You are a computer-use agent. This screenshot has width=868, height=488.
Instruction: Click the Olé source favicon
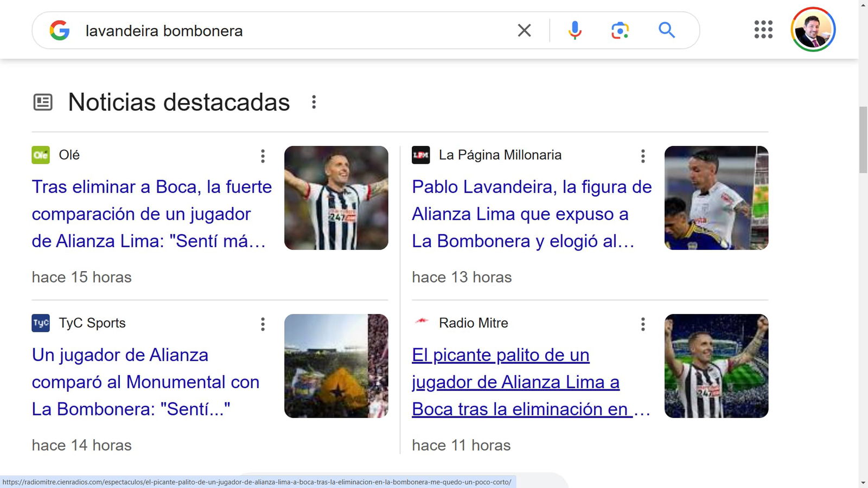[x=41, y=155]
